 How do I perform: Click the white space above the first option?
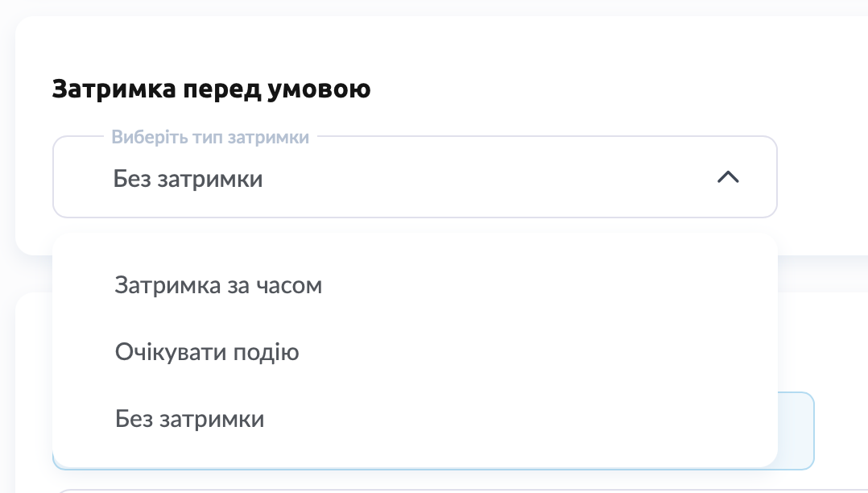tap(415, 250)
